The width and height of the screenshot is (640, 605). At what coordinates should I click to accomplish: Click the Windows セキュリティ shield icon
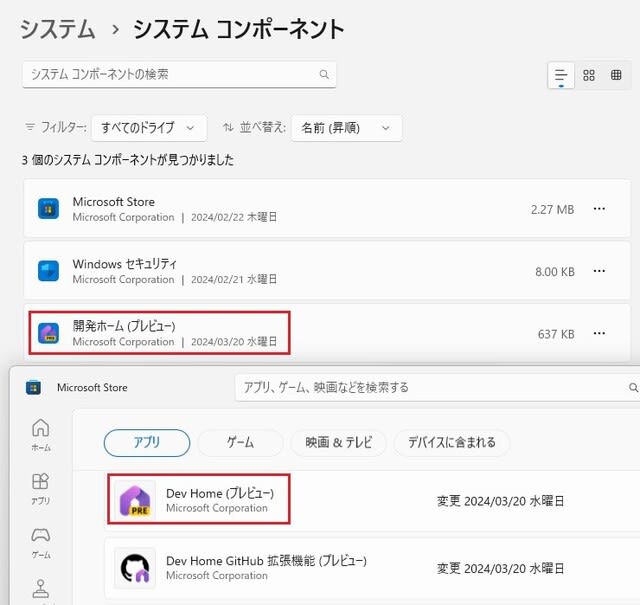point(48,271)
